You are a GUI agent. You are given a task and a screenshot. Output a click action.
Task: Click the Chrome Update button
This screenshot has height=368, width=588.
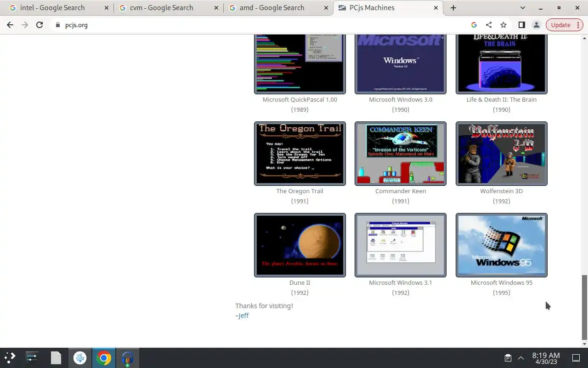pos(560,25)
